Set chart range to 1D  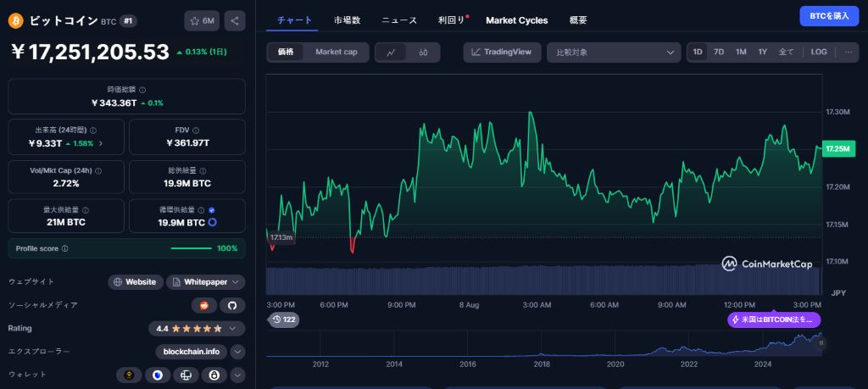coord(698,52)
